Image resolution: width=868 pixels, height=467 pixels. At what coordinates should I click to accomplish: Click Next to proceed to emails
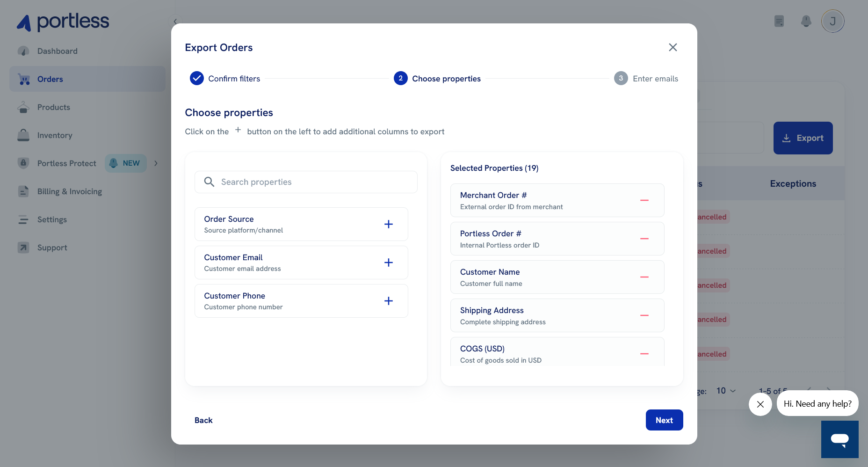click(664, 420)
